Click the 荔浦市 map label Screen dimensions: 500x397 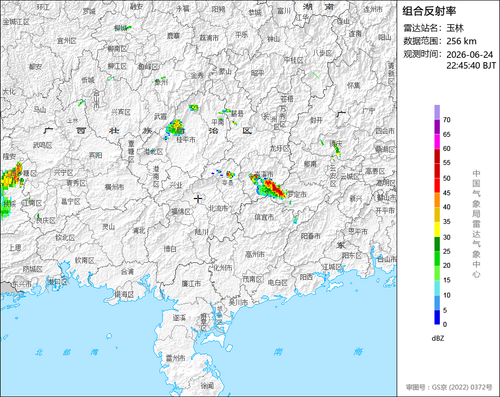209,38
